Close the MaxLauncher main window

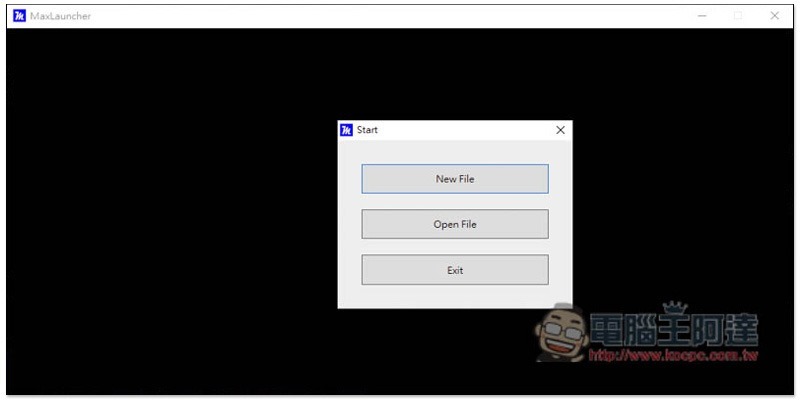coord(774,16)
